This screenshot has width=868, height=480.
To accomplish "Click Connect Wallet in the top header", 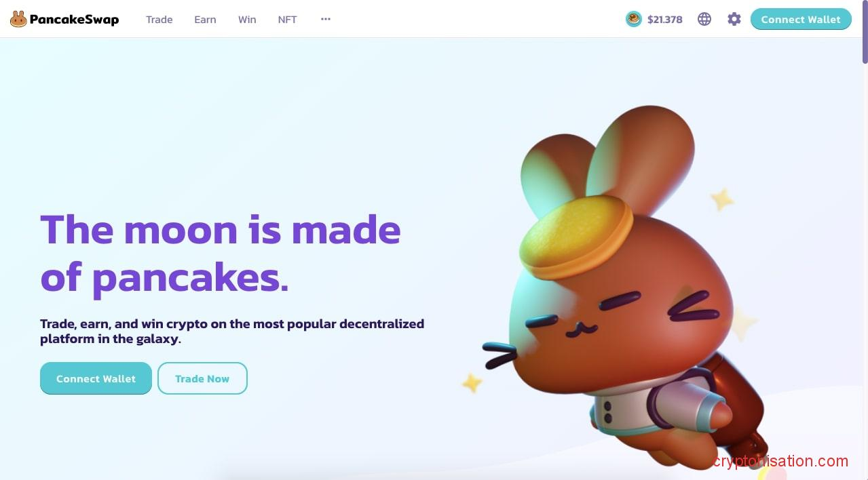I will (x=801, y=19).
